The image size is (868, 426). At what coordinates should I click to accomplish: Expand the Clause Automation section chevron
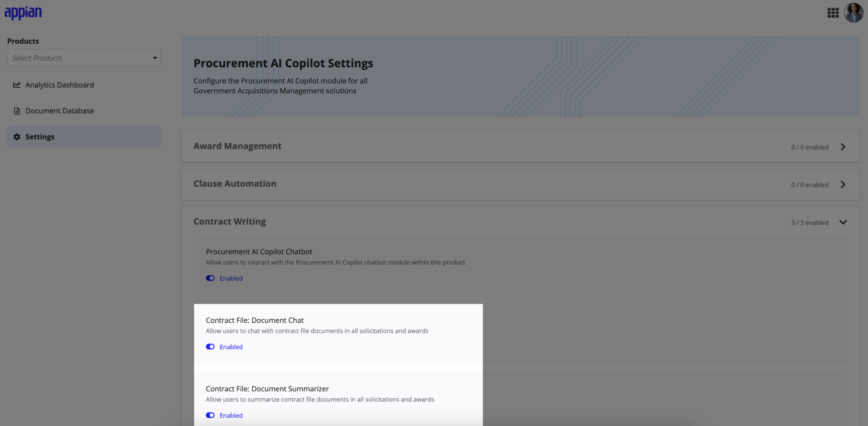(x=843, y=184)
